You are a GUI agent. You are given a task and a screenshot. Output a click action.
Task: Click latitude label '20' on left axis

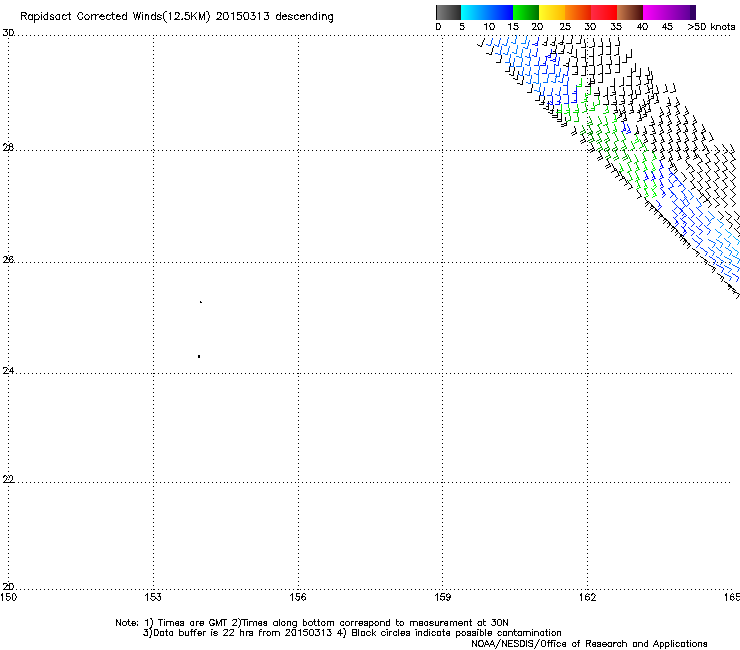coord(8,587)
